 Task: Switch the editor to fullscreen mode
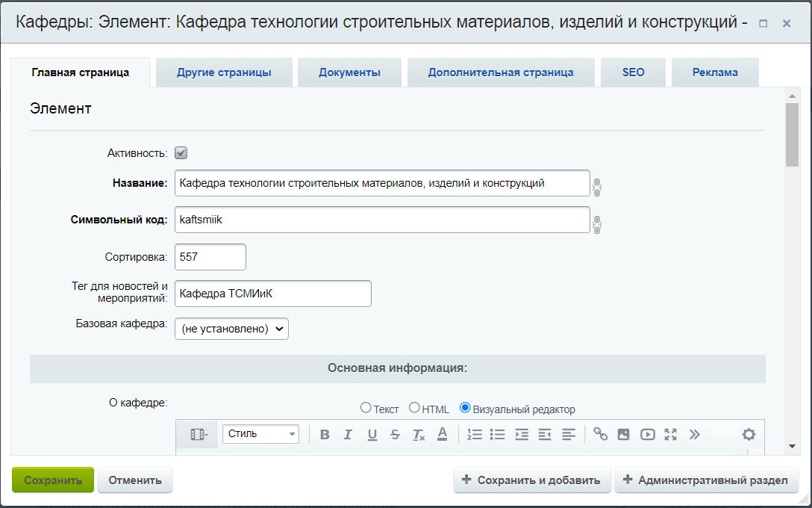click(670, 434)
